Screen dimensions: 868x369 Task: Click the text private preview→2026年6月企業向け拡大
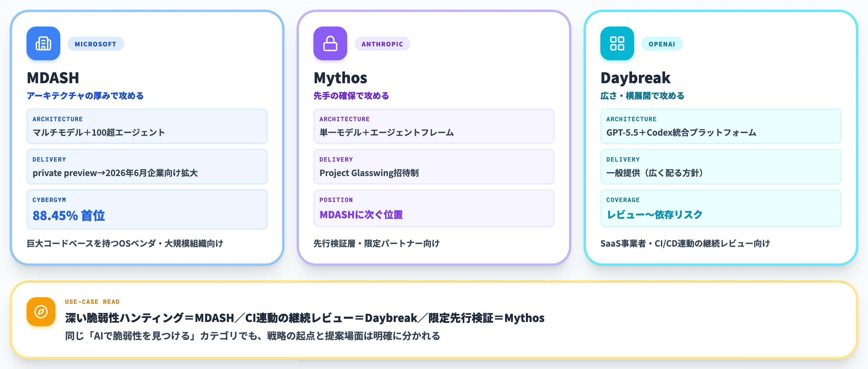click(x=115, y=173)
